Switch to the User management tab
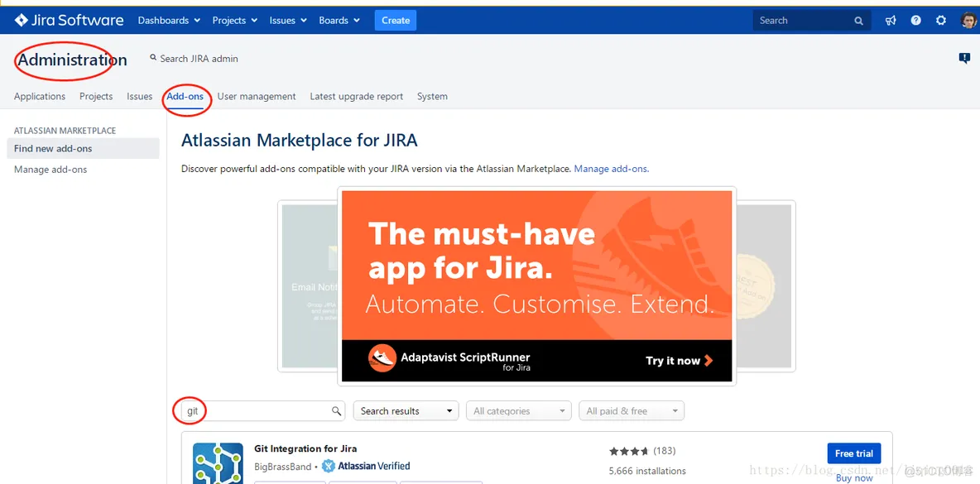980x484 pixels. (257, 96)
